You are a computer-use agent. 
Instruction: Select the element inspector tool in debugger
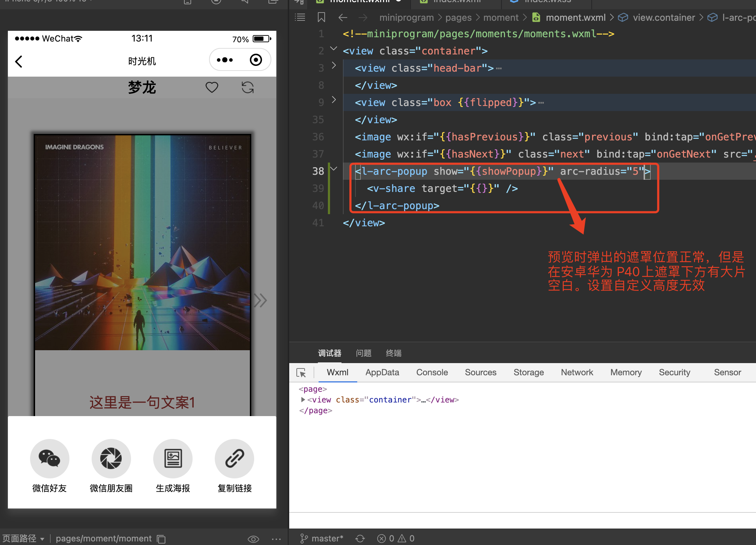[301, 372]
